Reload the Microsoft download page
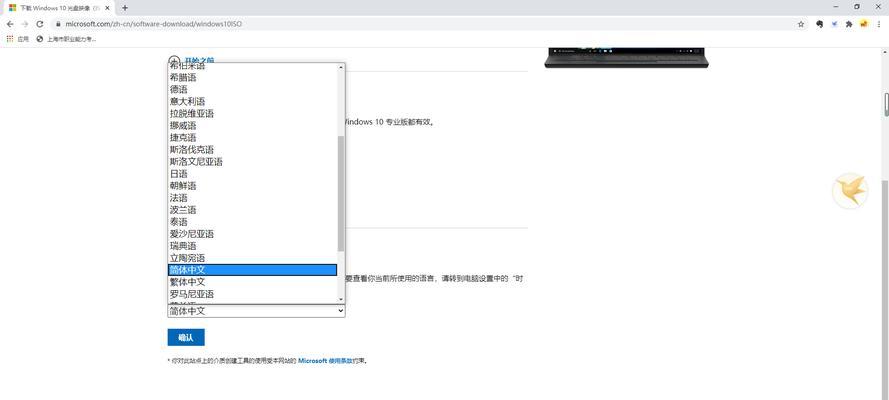Screen dimensions: 889x400 [40, 24]
